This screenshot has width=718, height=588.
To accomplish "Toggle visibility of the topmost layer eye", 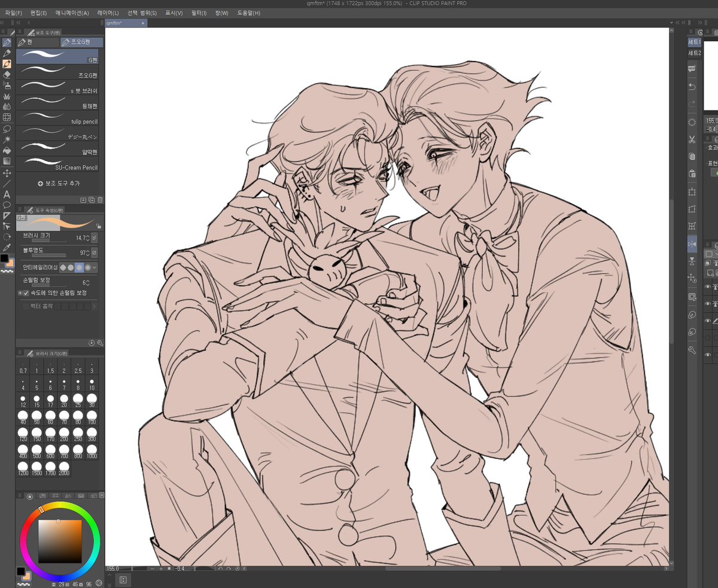I will (x=707, y=287).
